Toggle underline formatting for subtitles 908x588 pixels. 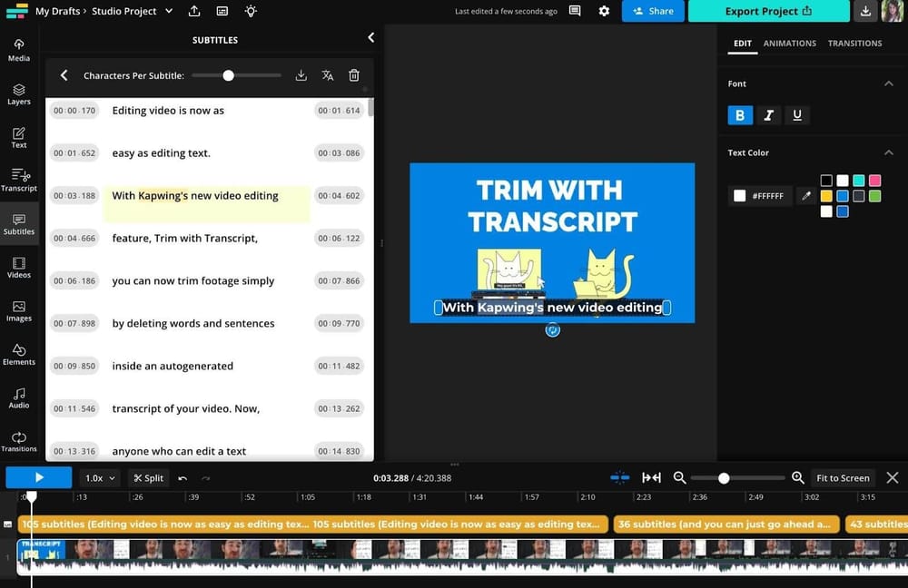796,115
